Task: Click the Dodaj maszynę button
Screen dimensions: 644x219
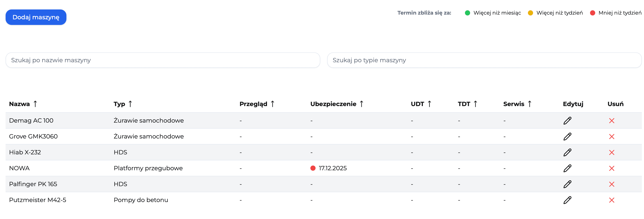Action: coord(36,17)
